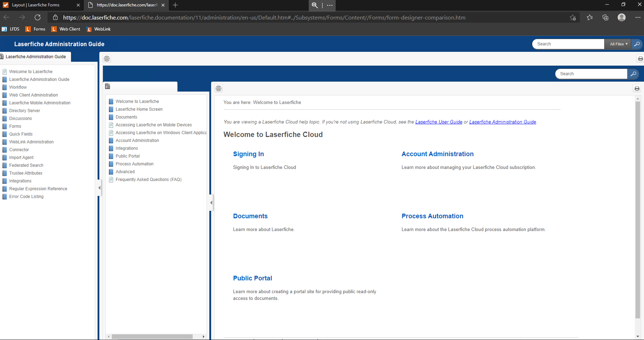644x340 pixels.
Task: Click the site lock icon in address bar
Action: point(55,17)
